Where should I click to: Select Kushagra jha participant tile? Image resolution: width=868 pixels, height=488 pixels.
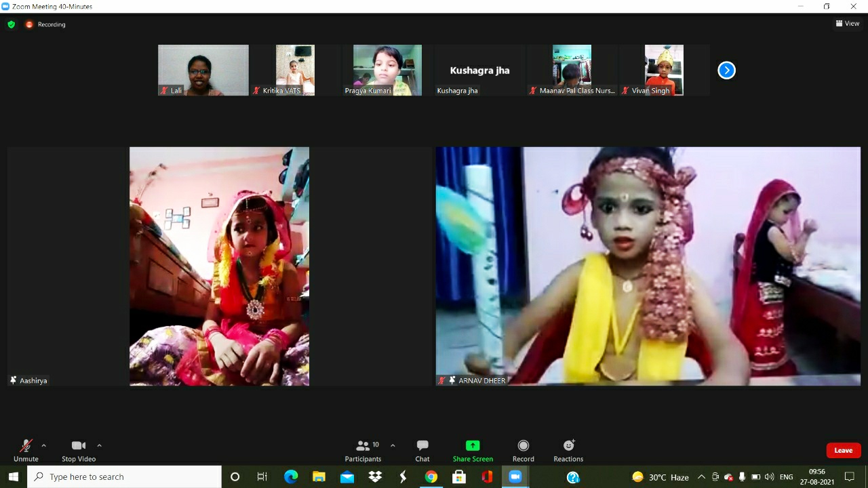pos(479,70)
